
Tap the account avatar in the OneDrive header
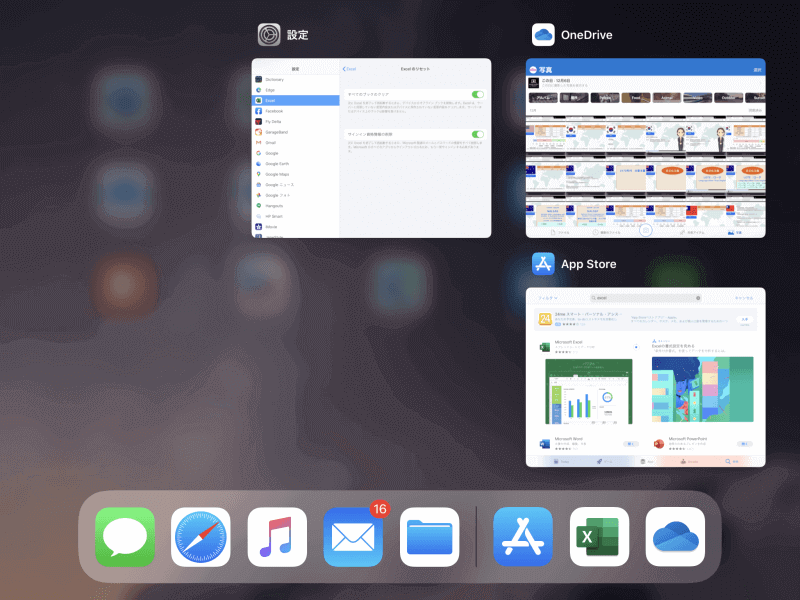(x=533, y=70)
